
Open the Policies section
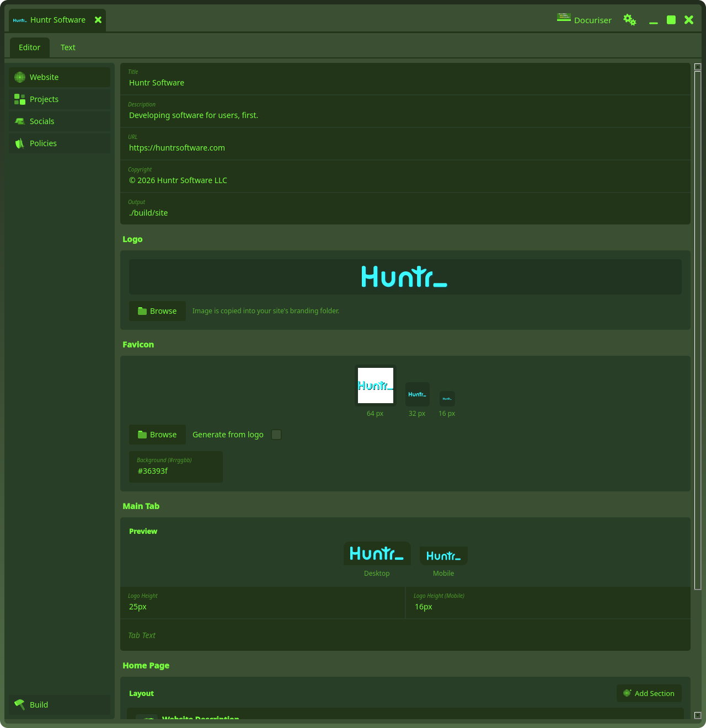point(60,143)
